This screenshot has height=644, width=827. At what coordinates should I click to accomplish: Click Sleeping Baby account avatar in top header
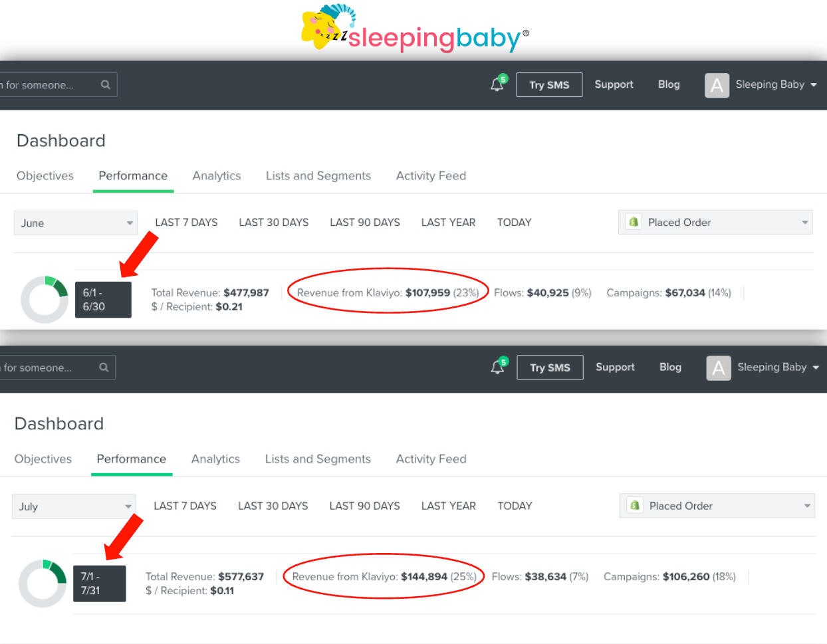click(x=717, y=85)
